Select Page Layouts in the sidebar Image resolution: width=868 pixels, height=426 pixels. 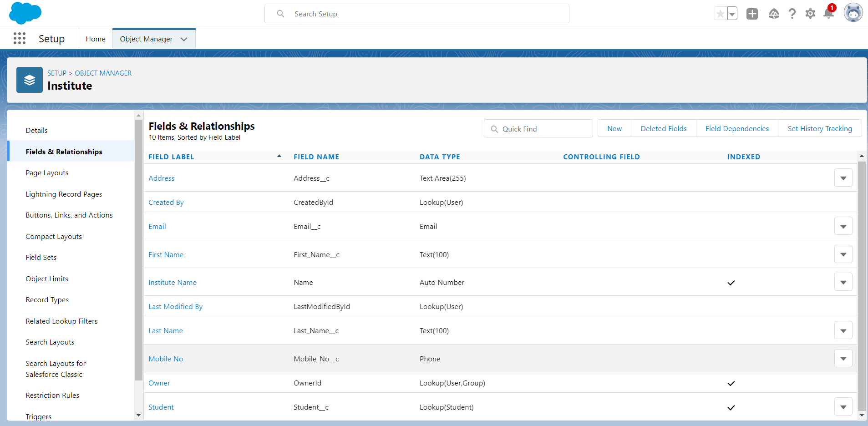tap(47, 173)
